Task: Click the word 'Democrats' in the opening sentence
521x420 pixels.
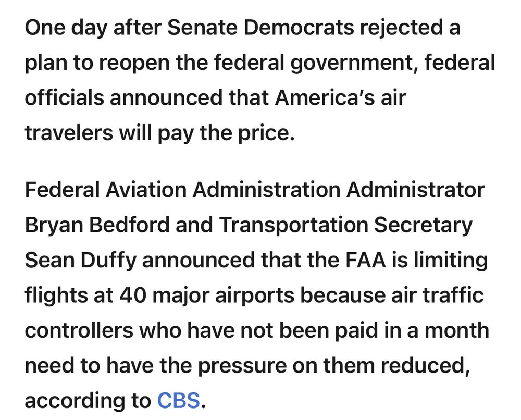Action: [299, 27]
